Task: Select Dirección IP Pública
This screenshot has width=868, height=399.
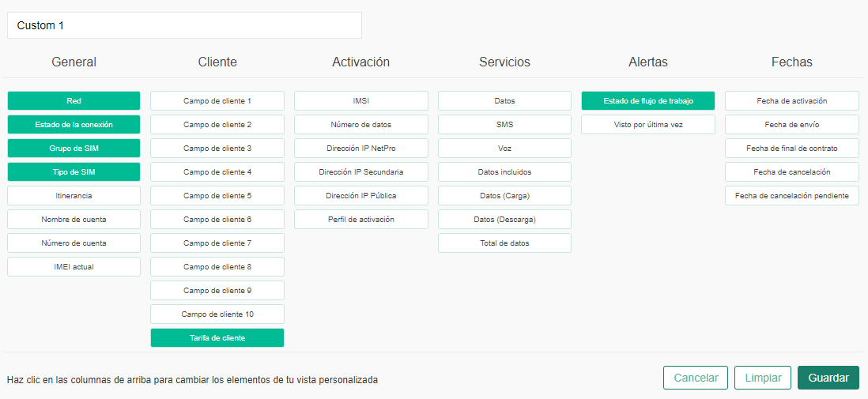Action: (x=361, y=196)
